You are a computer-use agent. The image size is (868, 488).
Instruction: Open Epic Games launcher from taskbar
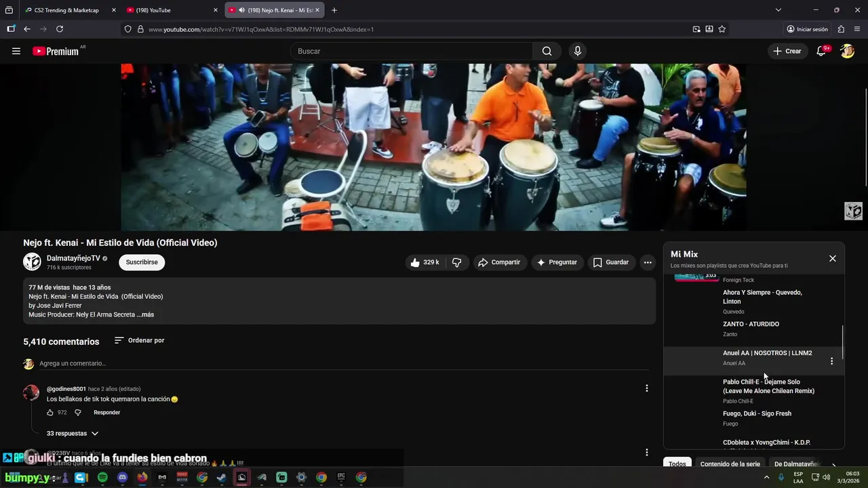(x=341, y=477)
